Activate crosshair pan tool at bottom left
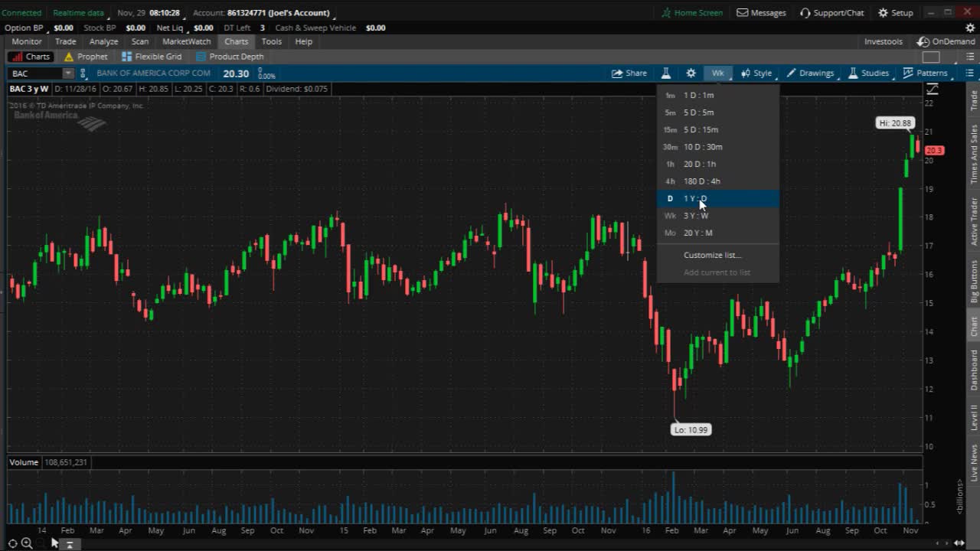 tap(12, 543)
